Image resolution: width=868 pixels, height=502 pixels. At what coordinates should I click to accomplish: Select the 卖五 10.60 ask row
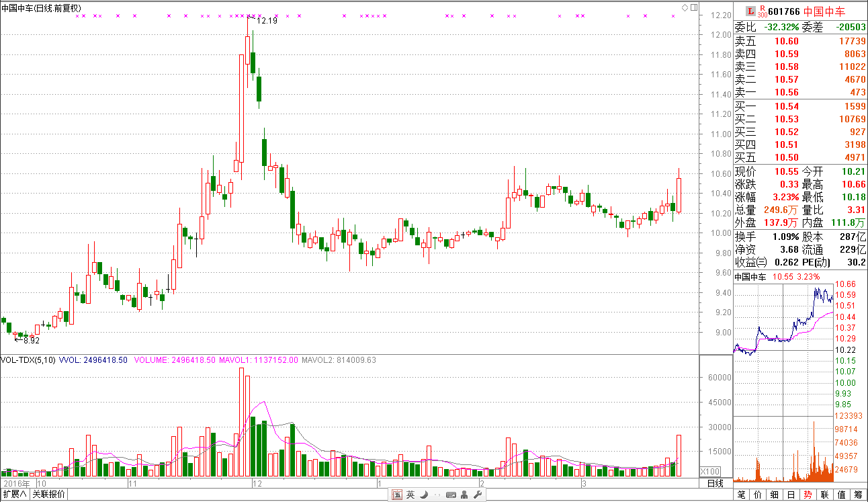[800, 41]
